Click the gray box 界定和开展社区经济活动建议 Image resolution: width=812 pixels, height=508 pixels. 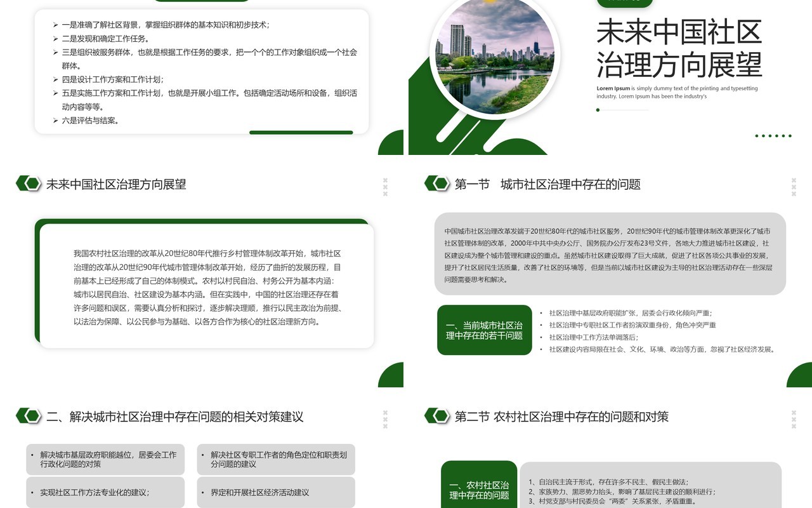pyautogui.click(x=276, y=492)
